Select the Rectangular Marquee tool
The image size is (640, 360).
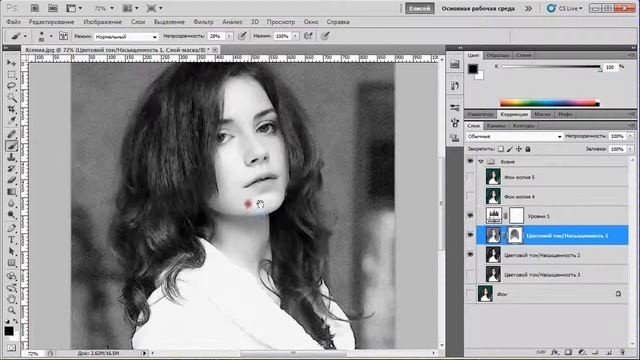point(11,75)
